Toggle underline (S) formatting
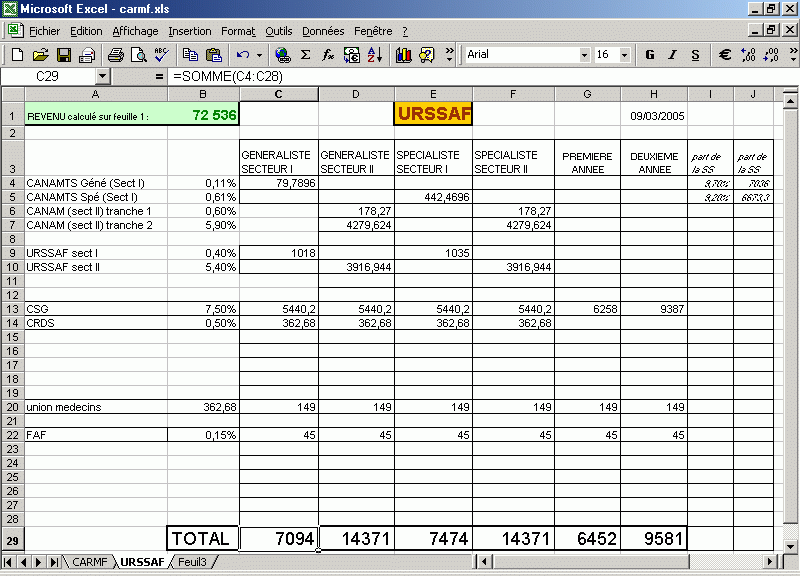Viewport: 800px width, 576px height. (x=695, y=55)
